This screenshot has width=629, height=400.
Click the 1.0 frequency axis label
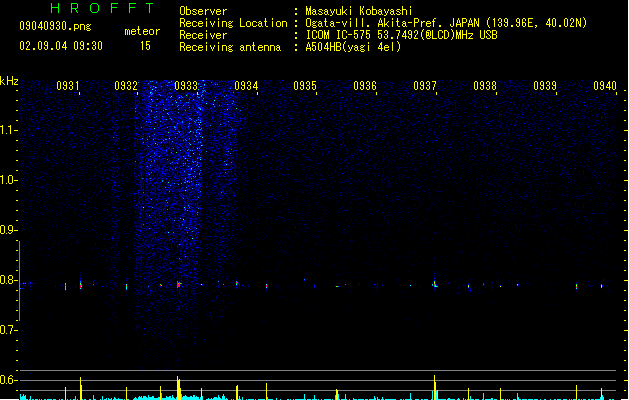click(8, 180)
